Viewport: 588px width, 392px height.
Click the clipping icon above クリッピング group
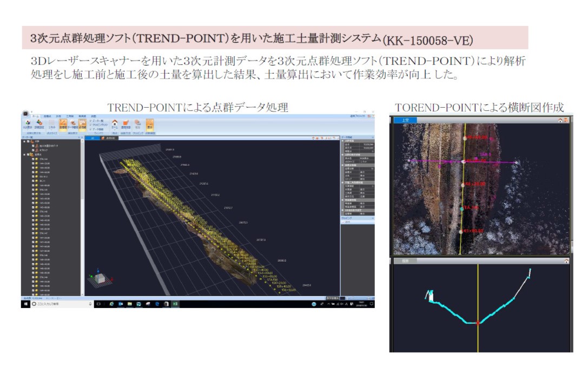tap(137, 123)
